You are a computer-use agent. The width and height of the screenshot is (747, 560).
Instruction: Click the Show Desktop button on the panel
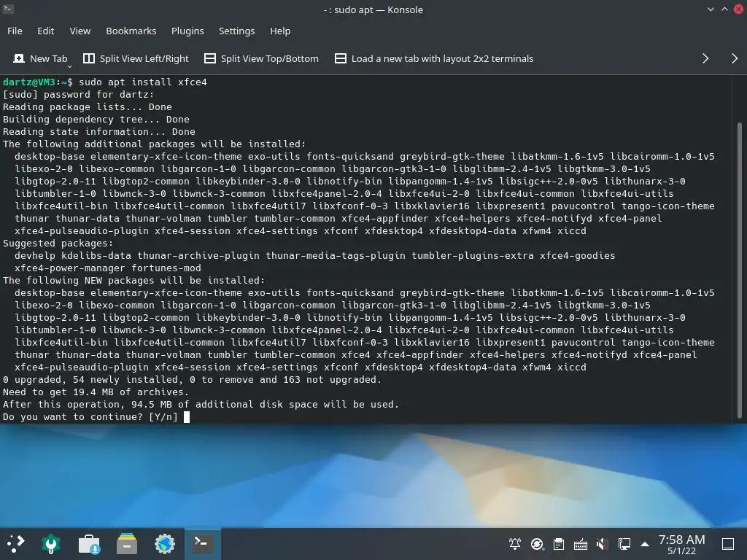point(728,544)
